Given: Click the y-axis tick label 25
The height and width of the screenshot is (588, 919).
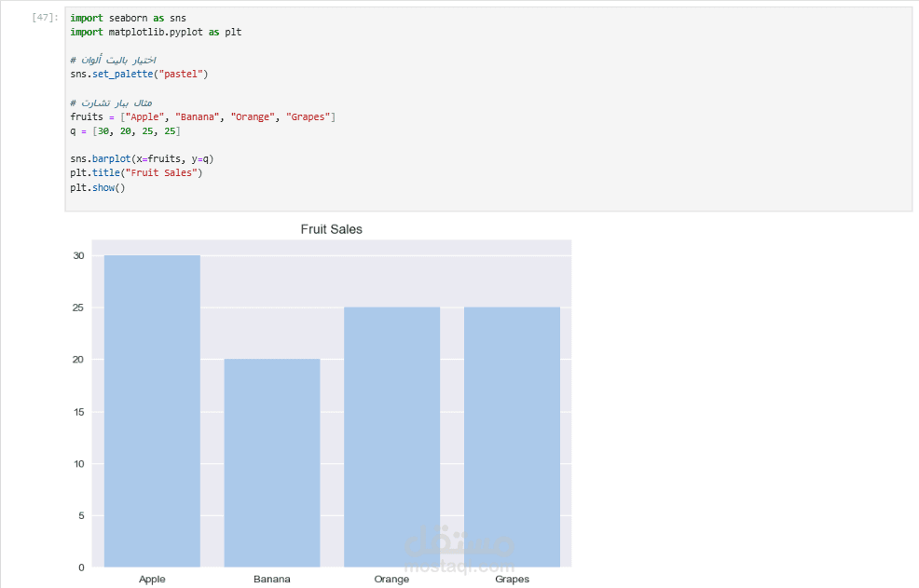Looking at the screenshot, I should [78, 308].
